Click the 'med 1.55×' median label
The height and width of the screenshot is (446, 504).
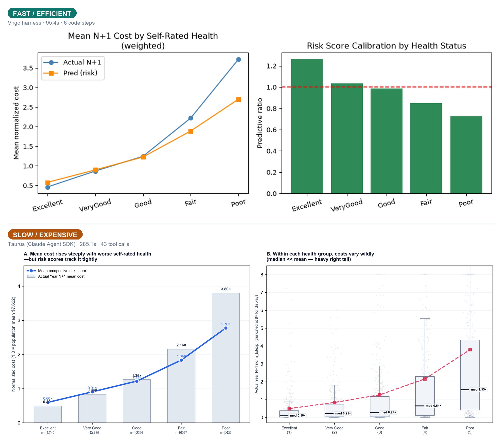[479, 389]
